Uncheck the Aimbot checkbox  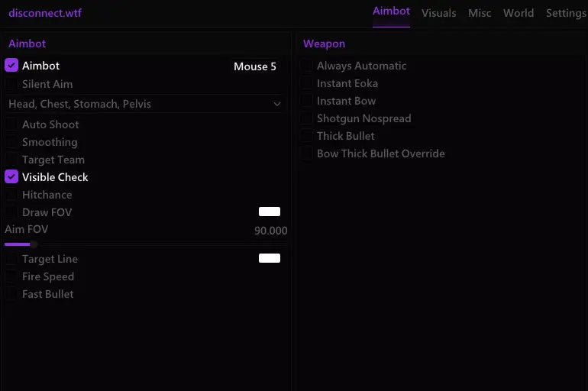click(x=11, y=66)
